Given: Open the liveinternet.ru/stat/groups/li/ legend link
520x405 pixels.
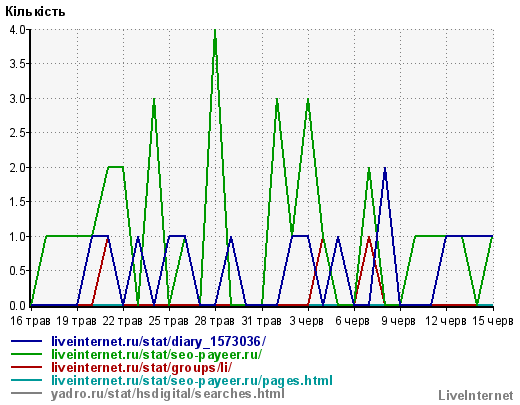Looking at the screenshot, I should [x=141, y=367].
